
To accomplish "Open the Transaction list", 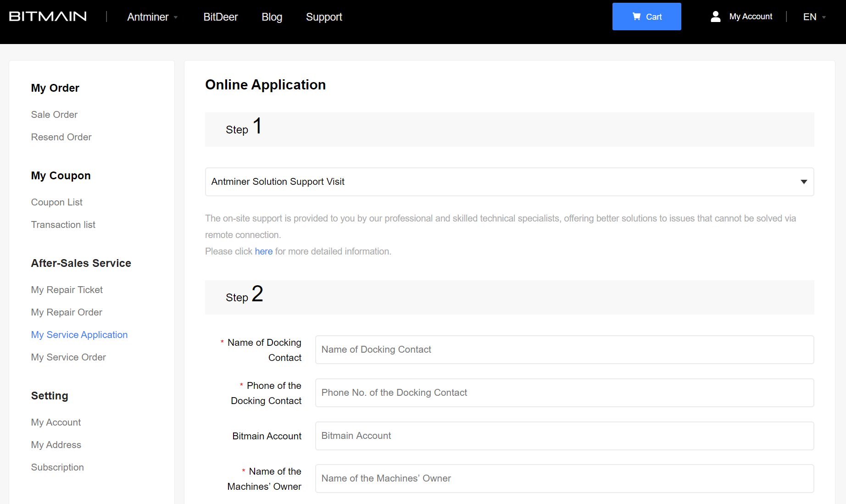I will (x=63, y=225).
